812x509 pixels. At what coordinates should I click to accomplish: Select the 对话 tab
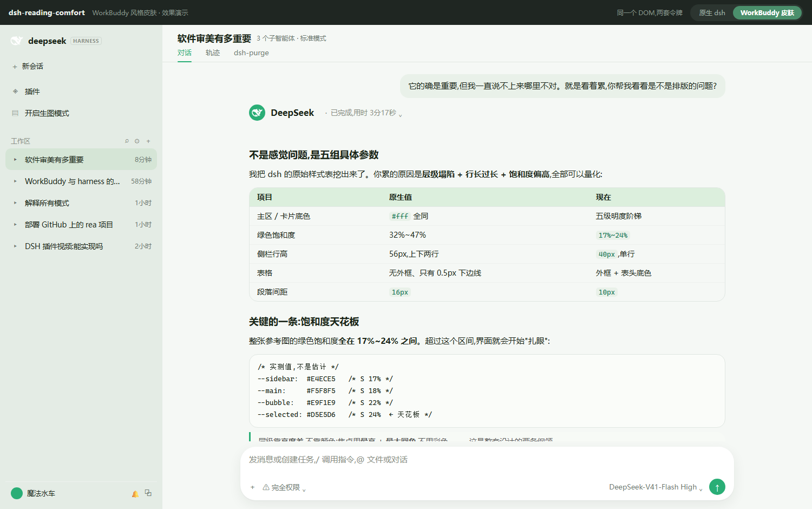coord(185,53)
